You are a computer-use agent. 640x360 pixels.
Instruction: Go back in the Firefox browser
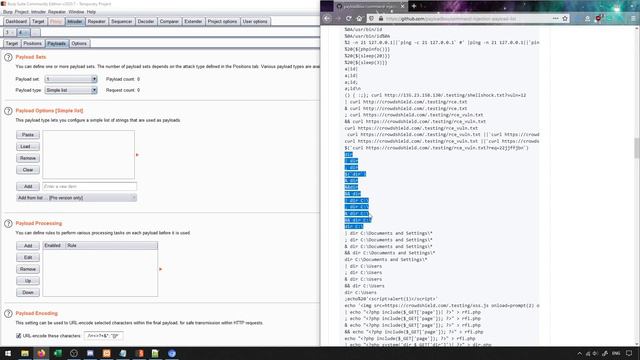[x=327, y=18]
